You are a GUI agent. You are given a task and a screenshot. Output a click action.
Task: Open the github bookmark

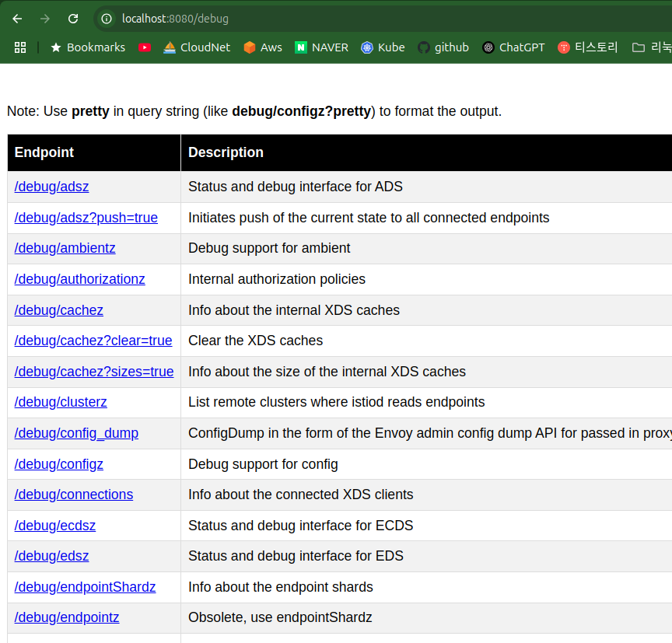click(x=443, y=47)
